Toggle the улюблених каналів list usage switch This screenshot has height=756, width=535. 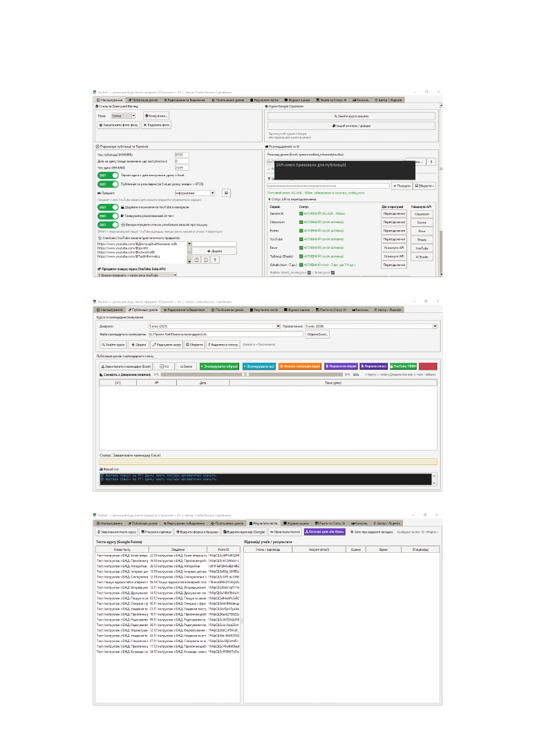(108, 225)
